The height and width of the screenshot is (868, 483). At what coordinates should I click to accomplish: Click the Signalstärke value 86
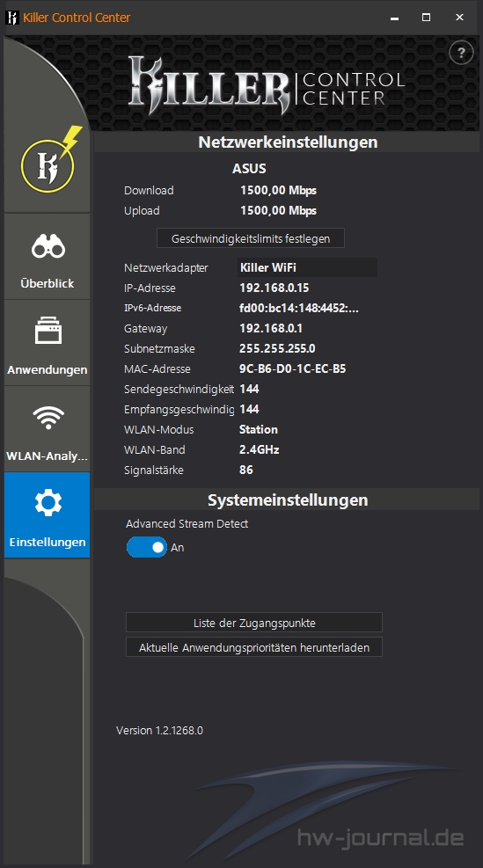pos(246,470)
